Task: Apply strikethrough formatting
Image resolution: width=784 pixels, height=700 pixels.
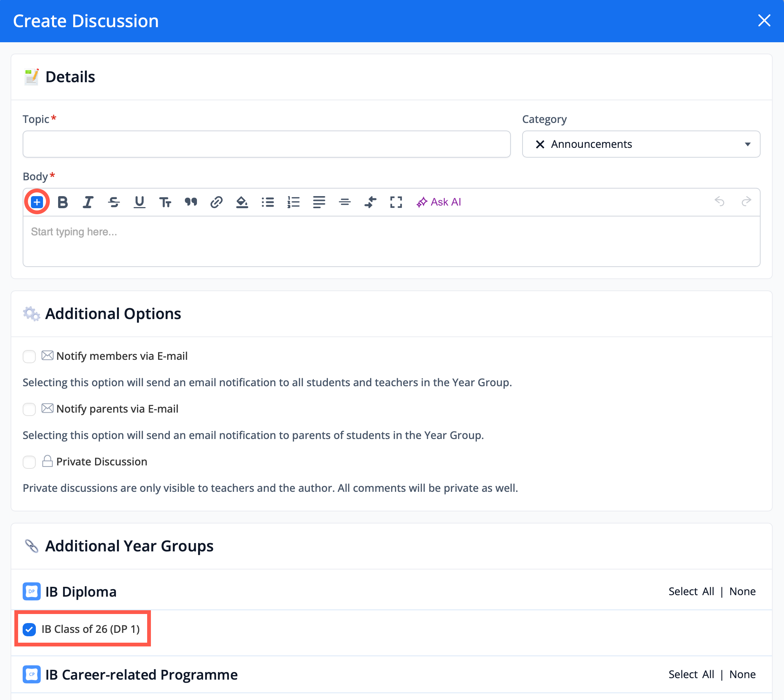Action: (114, 202)
